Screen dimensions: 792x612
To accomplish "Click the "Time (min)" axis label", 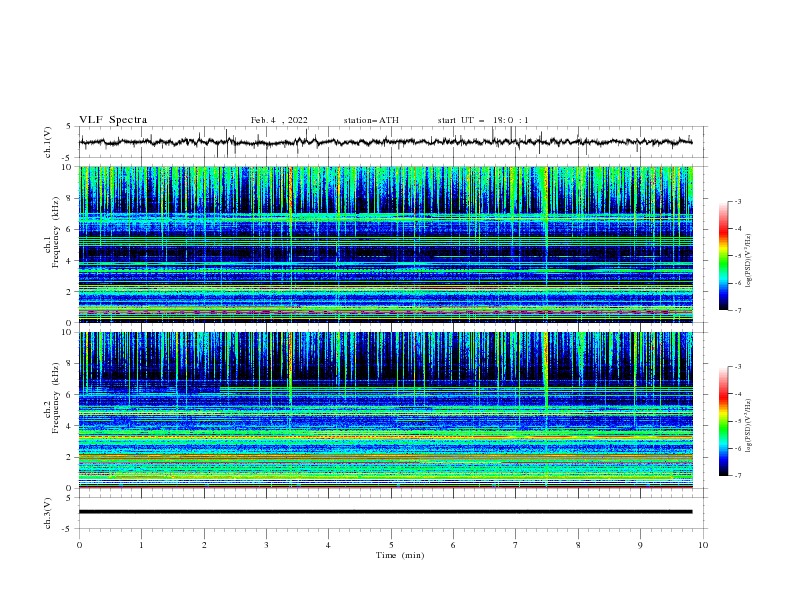I will tap(400, 555).
